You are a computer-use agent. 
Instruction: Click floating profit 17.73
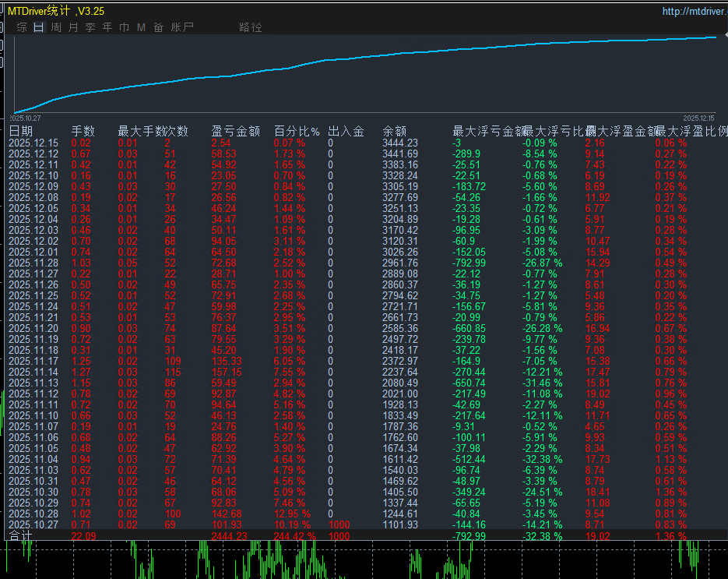click(x=597, y=460)
